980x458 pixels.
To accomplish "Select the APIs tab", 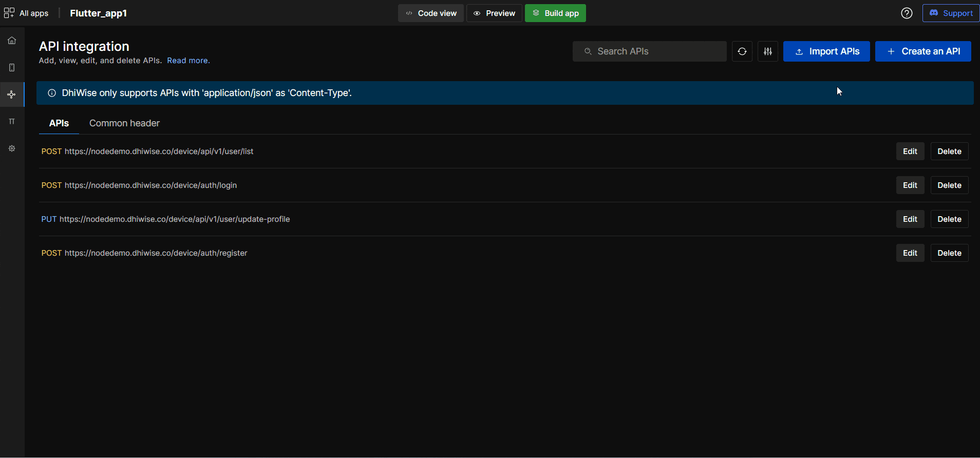I will click(x=59, y=123).
